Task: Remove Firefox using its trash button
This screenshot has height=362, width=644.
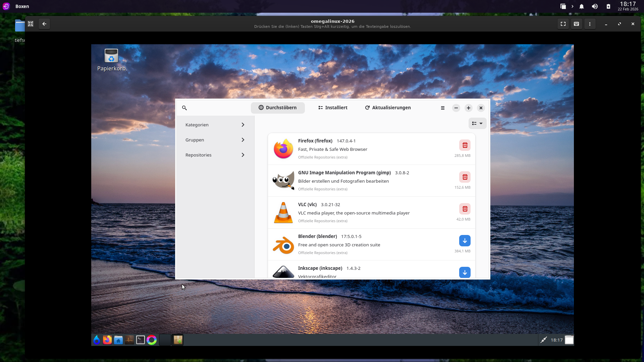Action: coord(465,145)
